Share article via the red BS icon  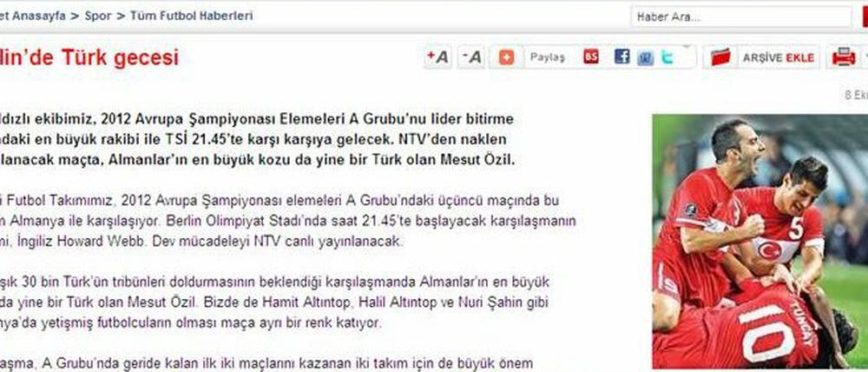pyautogui.click(x=590, y=56)
